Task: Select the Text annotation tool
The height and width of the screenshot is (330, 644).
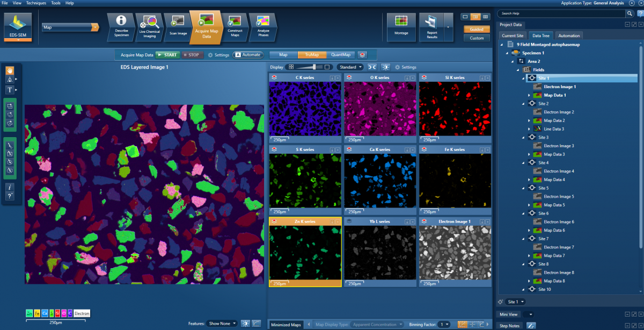Action: 10,90
